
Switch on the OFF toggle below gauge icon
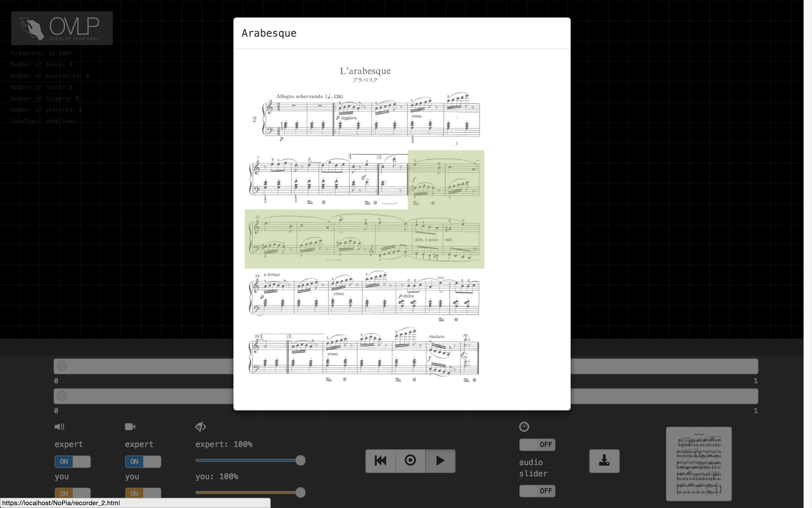(x=537, y=445)
